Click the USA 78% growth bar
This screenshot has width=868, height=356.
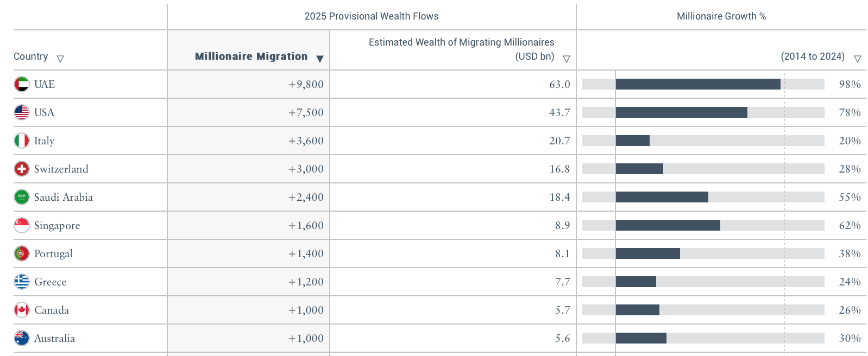click(682, 112)
